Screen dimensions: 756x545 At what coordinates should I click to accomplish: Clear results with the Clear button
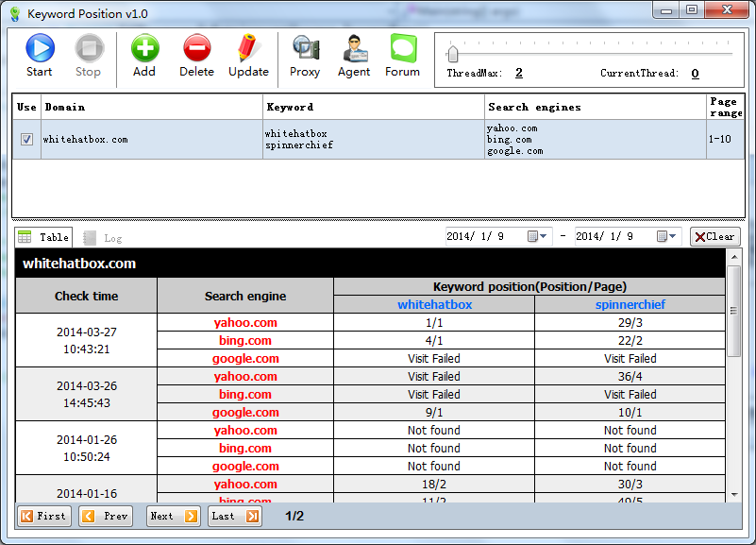pos(714,237)
